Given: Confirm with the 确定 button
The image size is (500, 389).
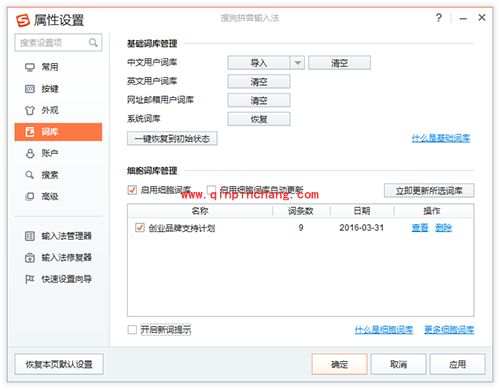Looking at the screenshot, I should tap(340, 364).
